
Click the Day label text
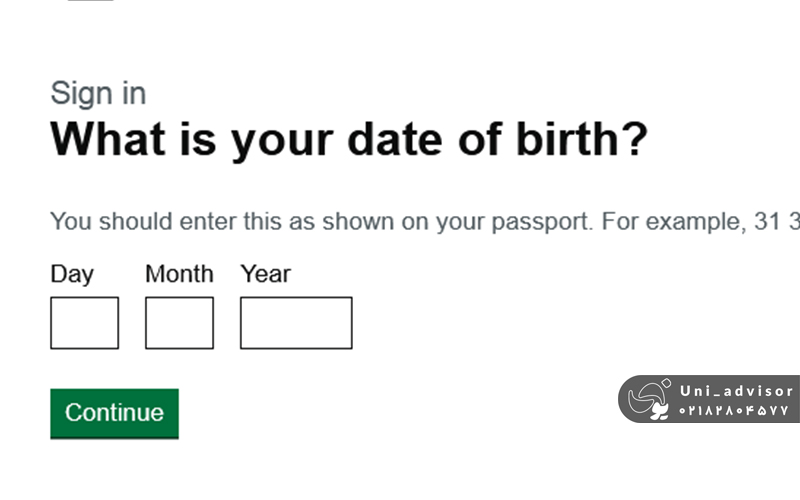click(x=72, y=274)
